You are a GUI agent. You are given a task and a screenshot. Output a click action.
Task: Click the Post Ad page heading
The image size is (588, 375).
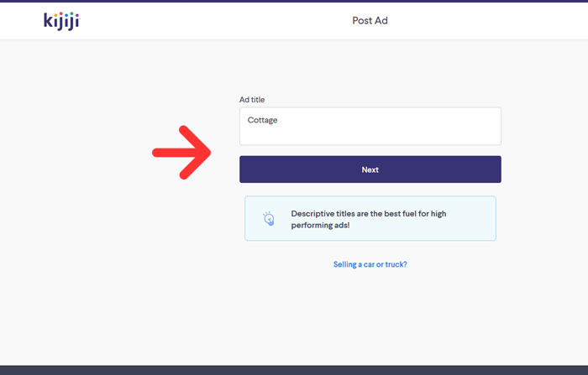(370, 21)
